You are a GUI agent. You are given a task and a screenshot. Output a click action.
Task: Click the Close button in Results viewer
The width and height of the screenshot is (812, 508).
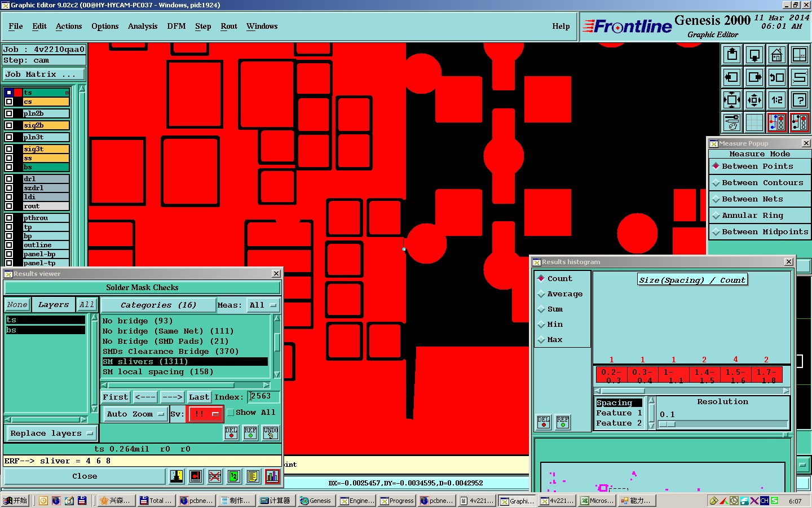[85, 476]
